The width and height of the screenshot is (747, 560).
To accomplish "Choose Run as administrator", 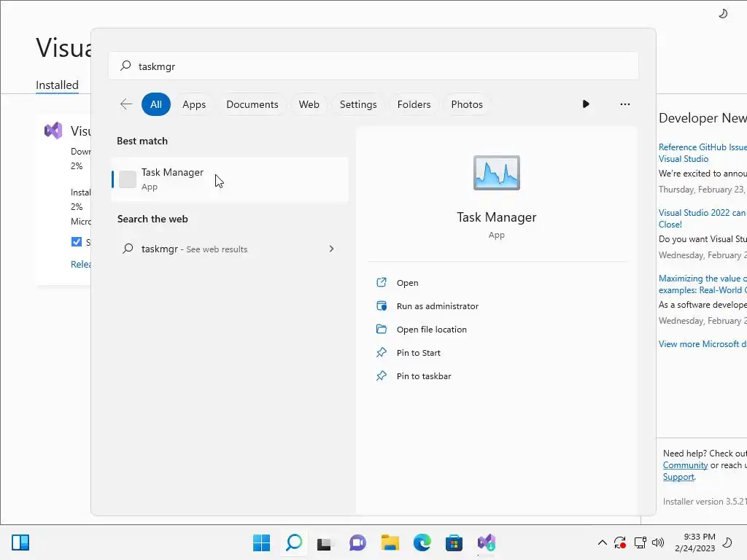I will click(x=438, y=306).
